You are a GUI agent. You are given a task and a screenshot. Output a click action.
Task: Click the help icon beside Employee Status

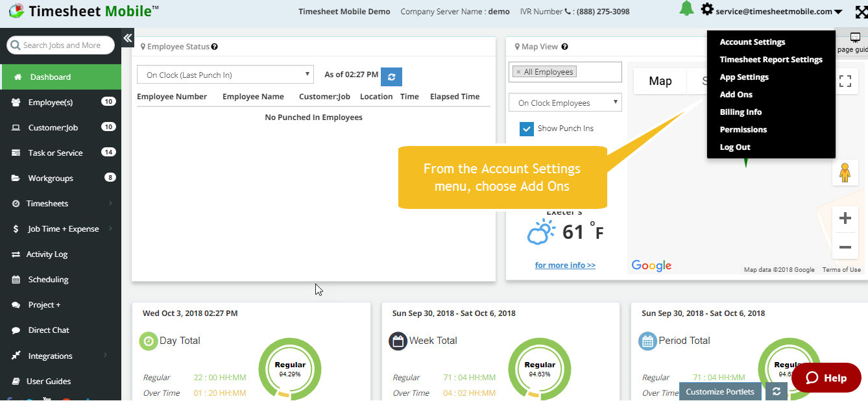coord(215,47)
